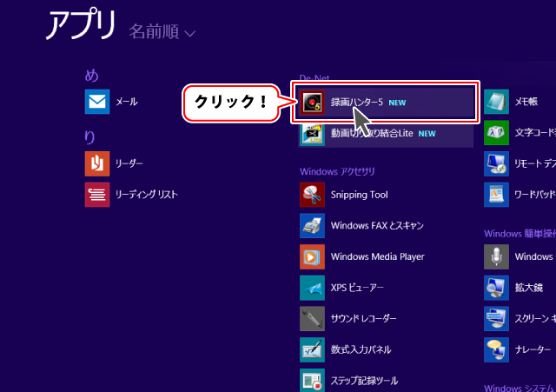Open the メモ帳 notepad icon
The image size is (556, 392).
click(x=496, y=102)
